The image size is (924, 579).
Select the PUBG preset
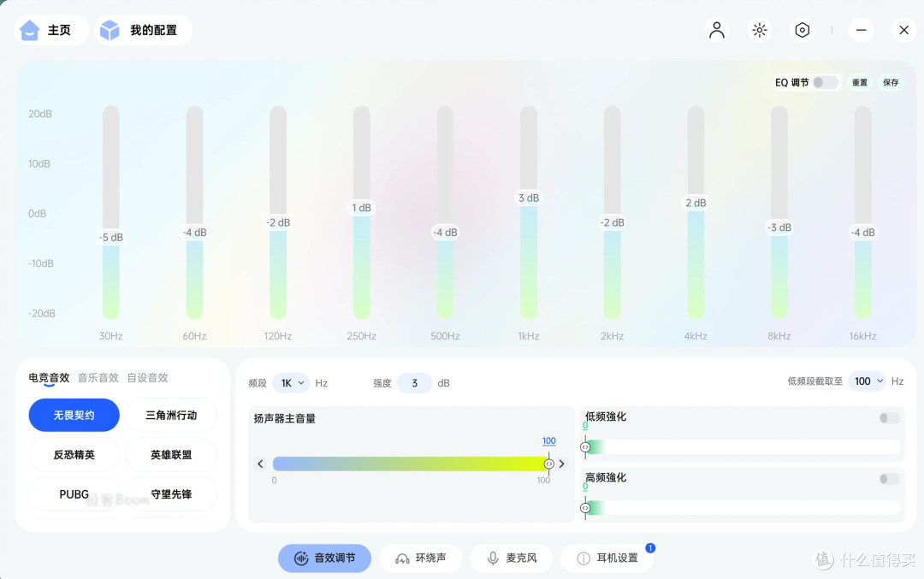point(74,494)
